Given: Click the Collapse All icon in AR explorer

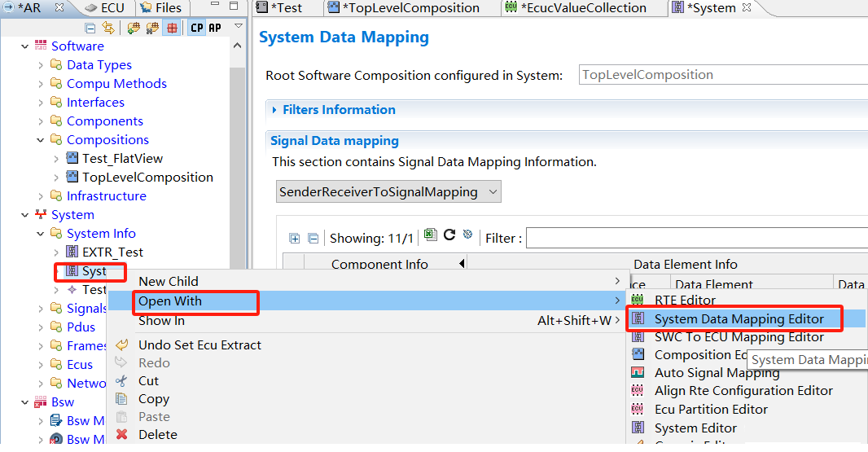Looking at the screenshot, I should pyautogui.click(x=91, y=28).
